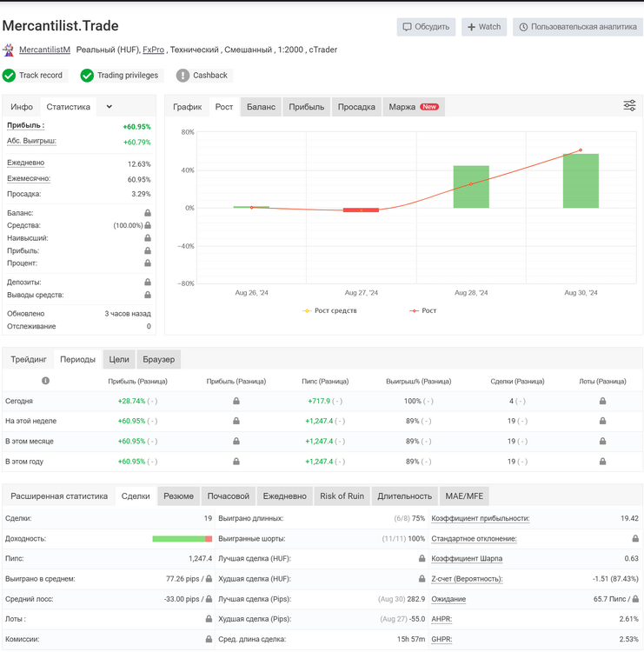
Task: Click profit lock icon in Сегодня row
Action: (236, 402)
